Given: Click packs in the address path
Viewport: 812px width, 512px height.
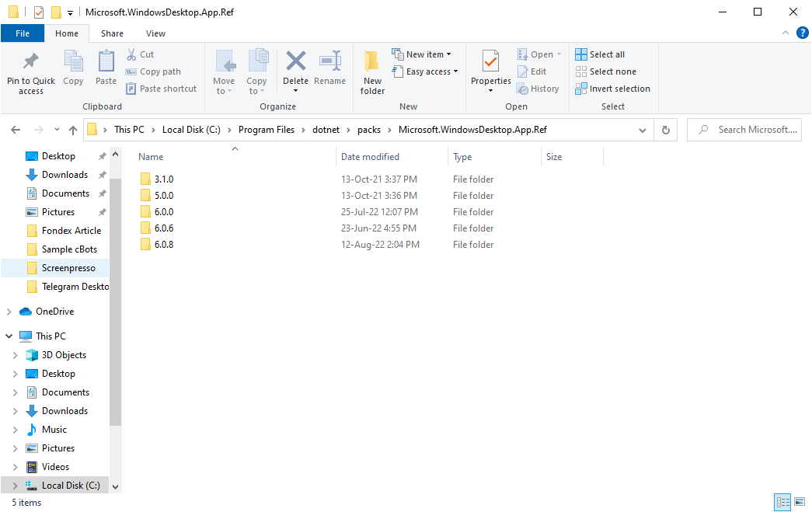Looking at the screenshot, I should click(369, 130).
